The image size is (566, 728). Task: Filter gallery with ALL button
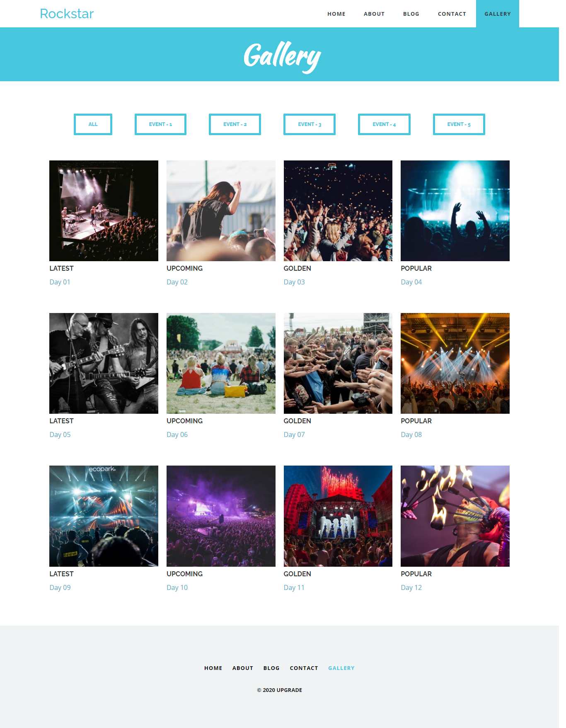pos(93,124)
